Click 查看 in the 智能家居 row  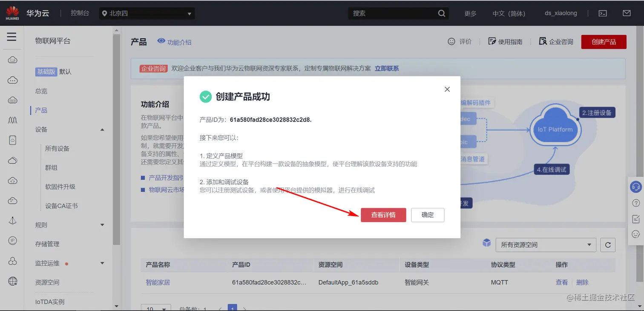pos(562,282)
